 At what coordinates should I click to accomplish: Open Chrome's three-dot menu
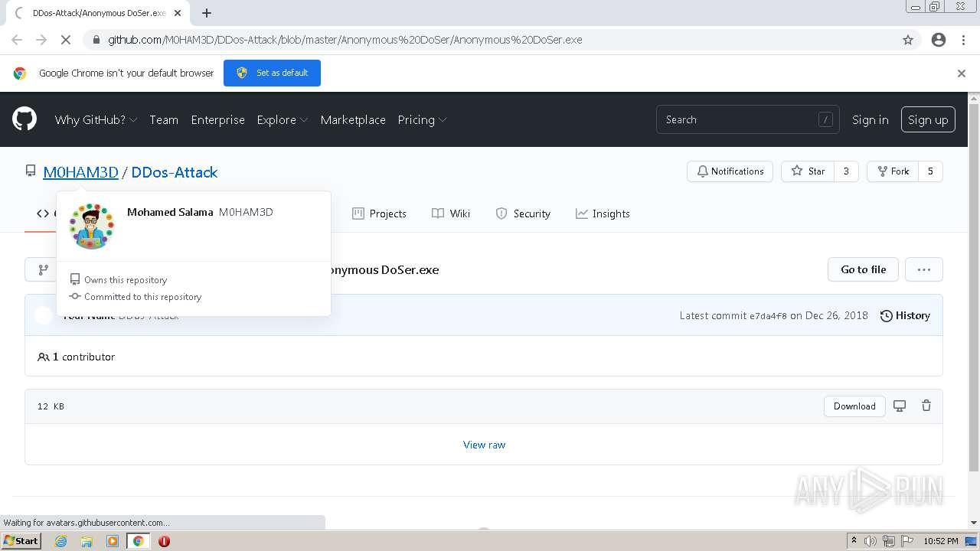click(x=963, y=40)
